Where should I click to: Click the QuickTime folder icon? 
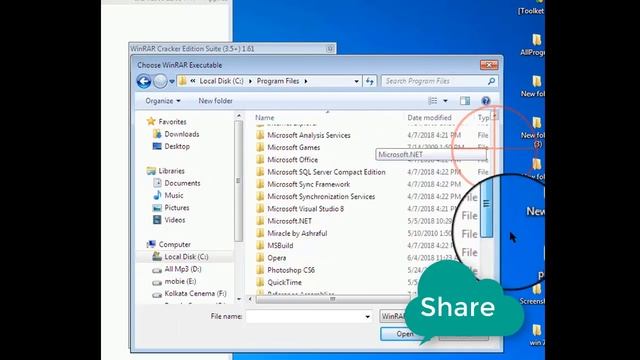point(260,282)
